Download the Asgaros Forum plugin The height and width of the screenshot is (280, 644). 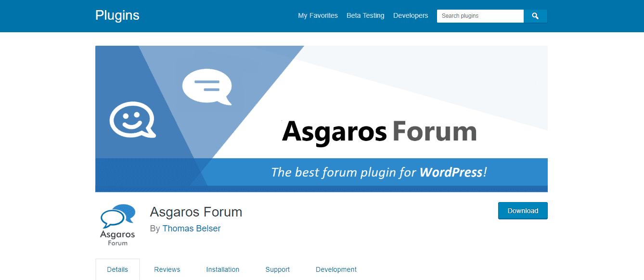(523, 211)
